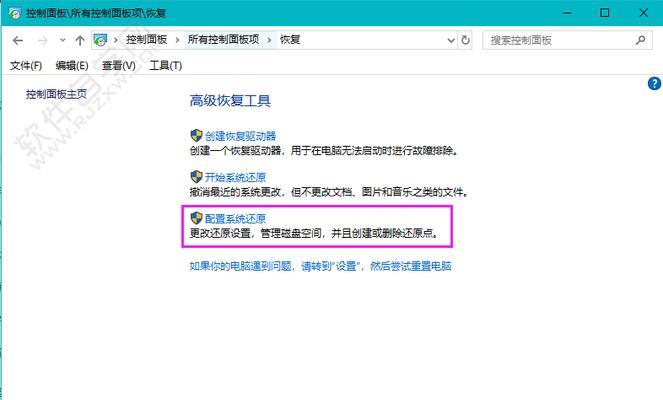The width and height of the screenshot is (663, 400).
Task: Click the Control Panel icon in address bar
Action: 100,40
